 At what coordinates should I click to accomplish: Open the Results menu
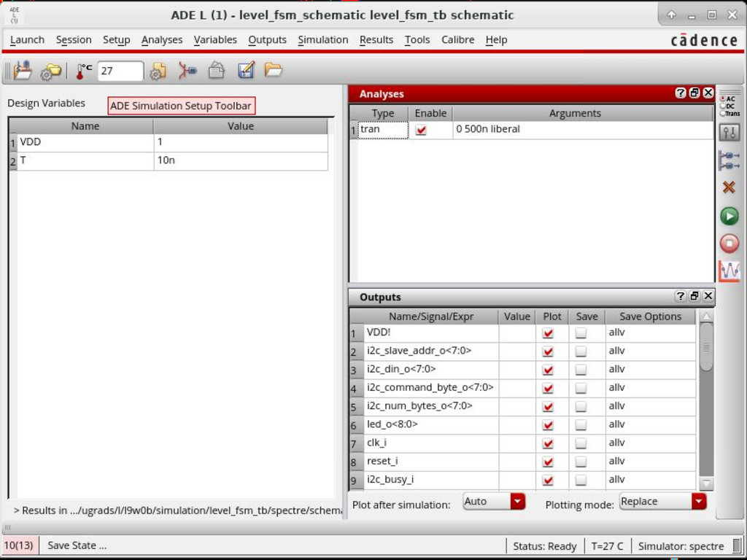coord(376,40)
